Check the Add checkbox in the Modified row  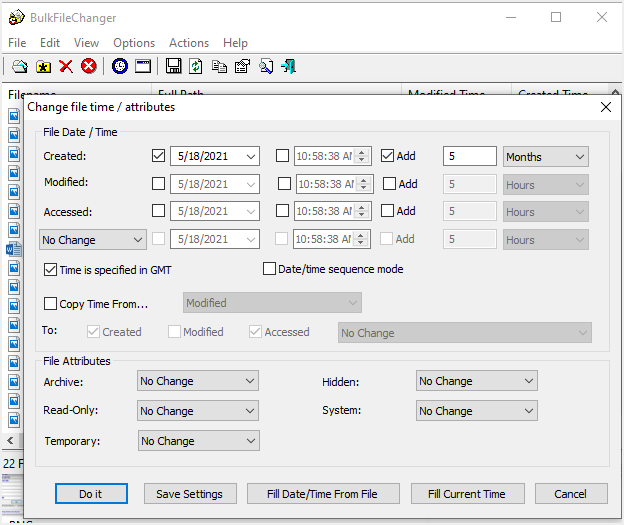(x=389, y=183)
